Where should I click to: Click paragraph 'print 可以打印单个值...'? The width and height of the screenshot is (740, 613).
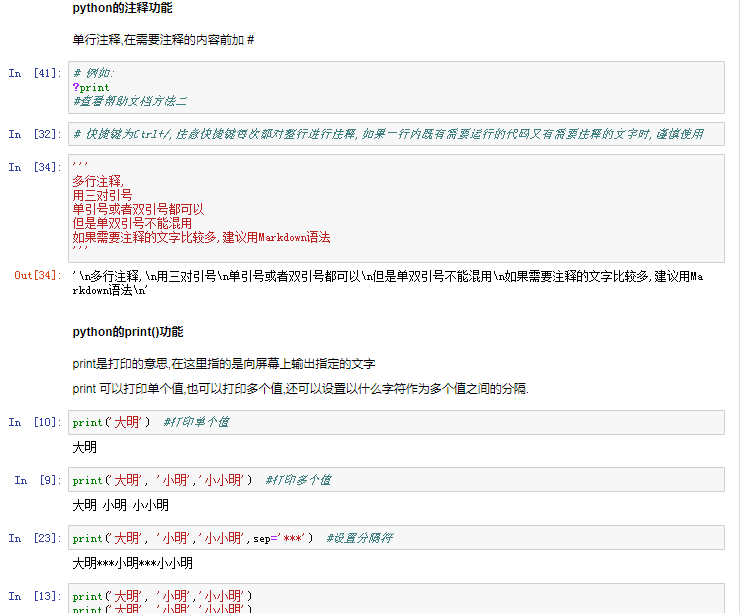[x=301, y=389]
